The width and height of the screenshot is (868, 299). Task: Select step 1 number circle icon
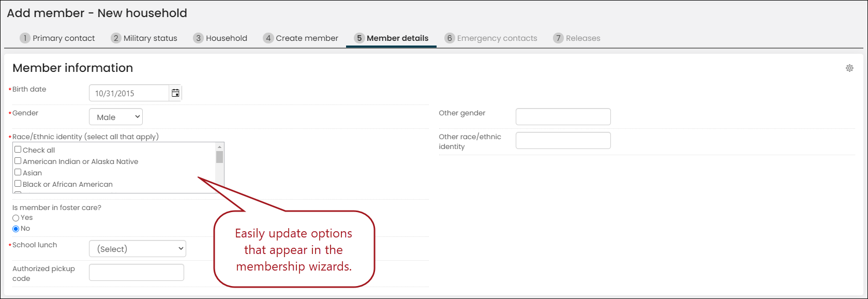pyautogui.click(x=25, y=38)
